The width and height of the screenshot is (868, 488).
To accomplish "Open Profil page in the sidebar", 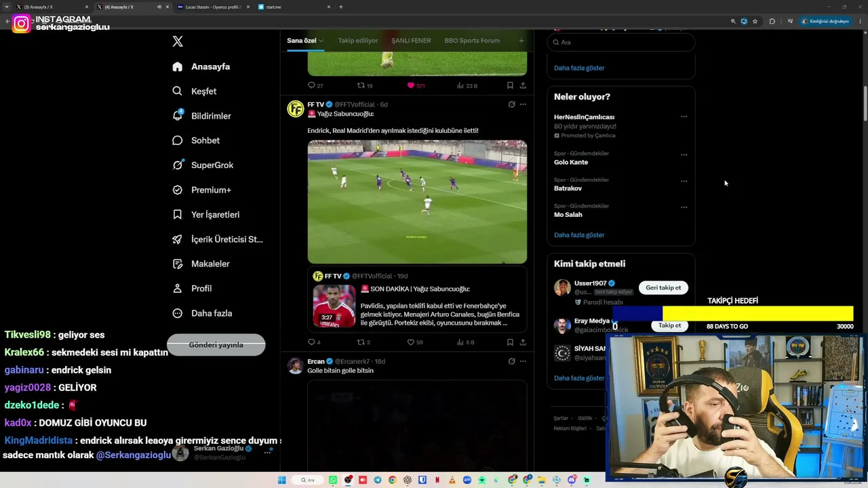I will click(192, 288).
